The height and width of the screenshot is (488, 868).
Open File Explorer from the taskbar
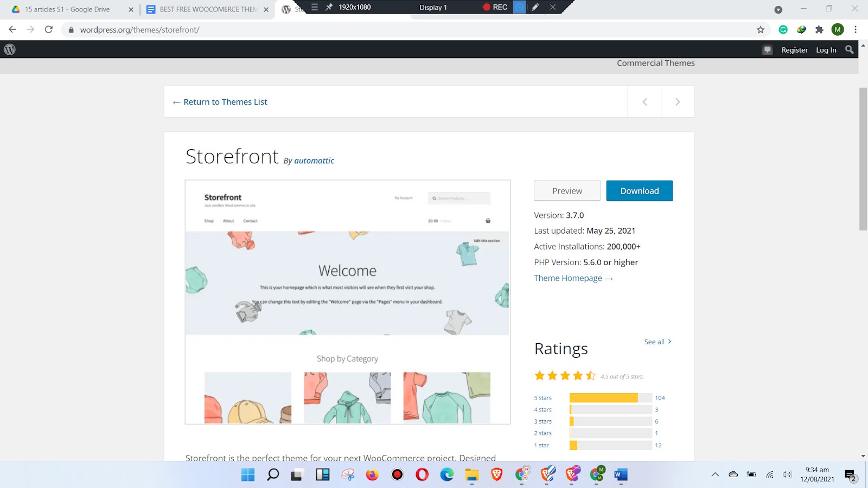[471, 475]
